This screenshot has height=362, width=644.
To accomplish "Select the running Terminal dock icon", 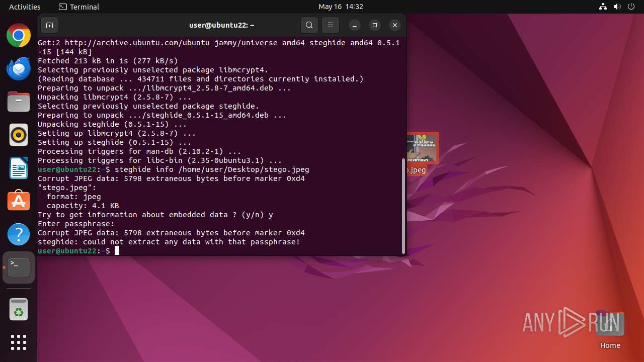I will click(19, 267).
